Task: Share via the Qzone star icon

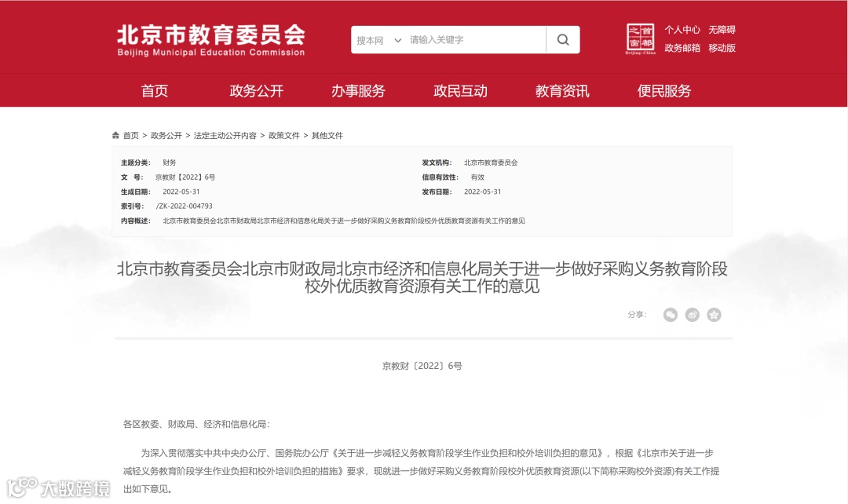Action: click(714, 315)
